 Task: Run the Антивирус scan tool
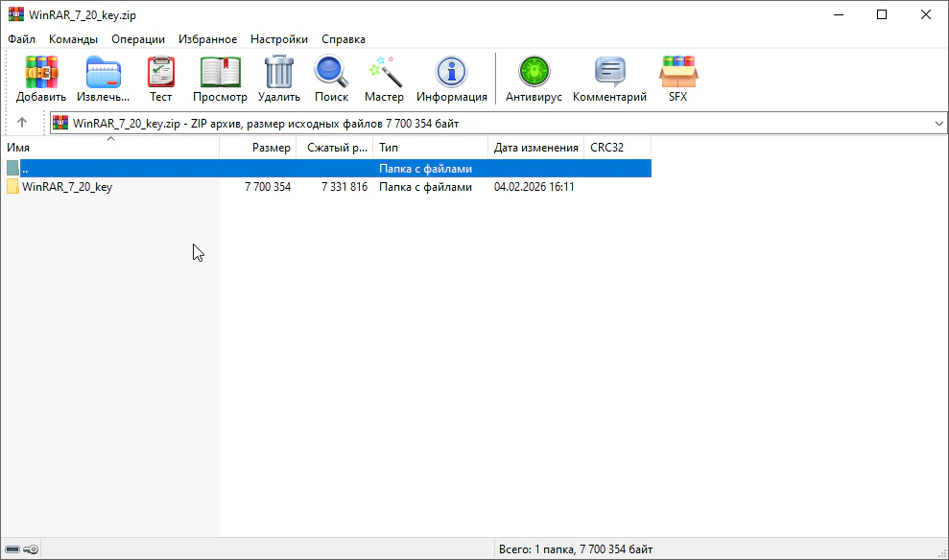pyautogui.click(x=534, y=79)
